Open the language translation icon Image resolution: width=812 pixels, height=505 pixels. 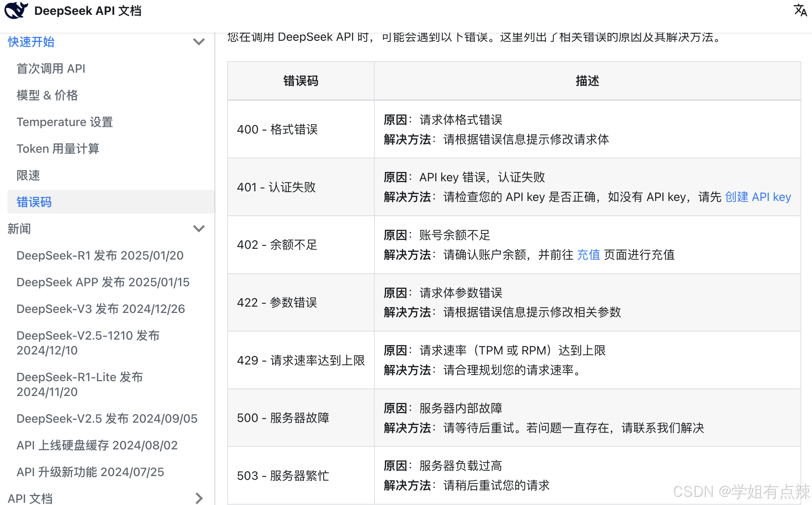click(800, 10)
